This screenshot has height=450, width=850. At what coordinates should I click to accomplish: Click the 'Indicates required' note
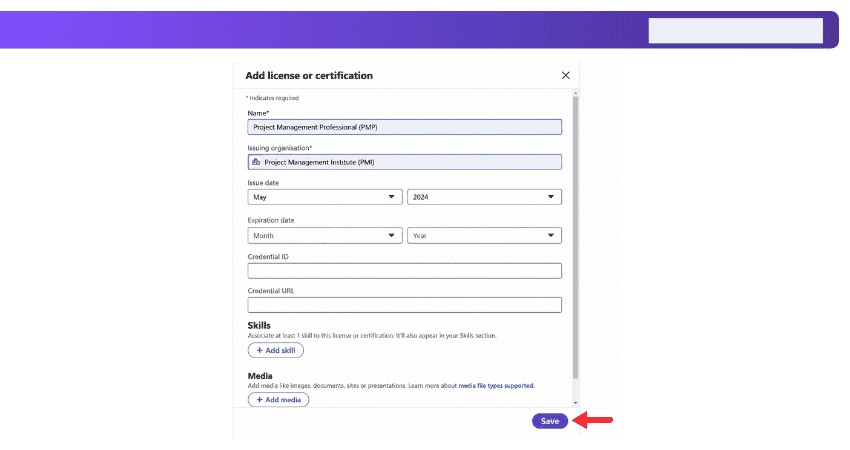[x=273, y=98]
